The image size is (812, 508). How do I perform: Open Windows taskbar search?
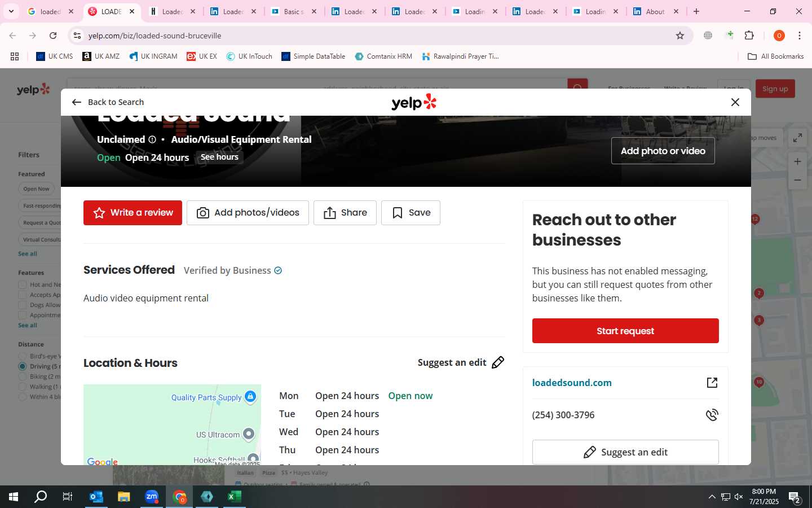(x=41, y=497)
